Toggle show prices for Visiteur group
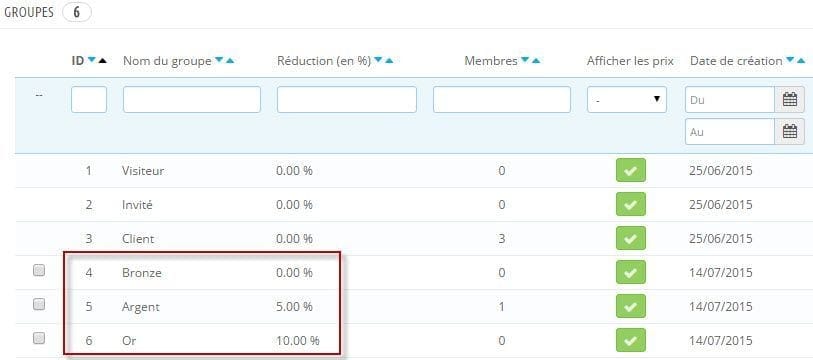Image resolution: width=813 pixels, height=360 pixels. pyautogui.click(x=630, y=171)
